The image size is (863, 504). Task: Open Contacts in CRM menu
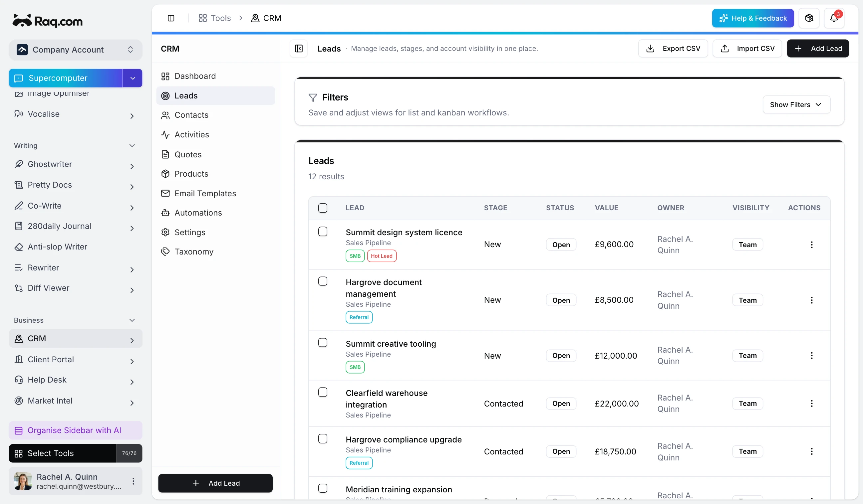tap(215, 115)
